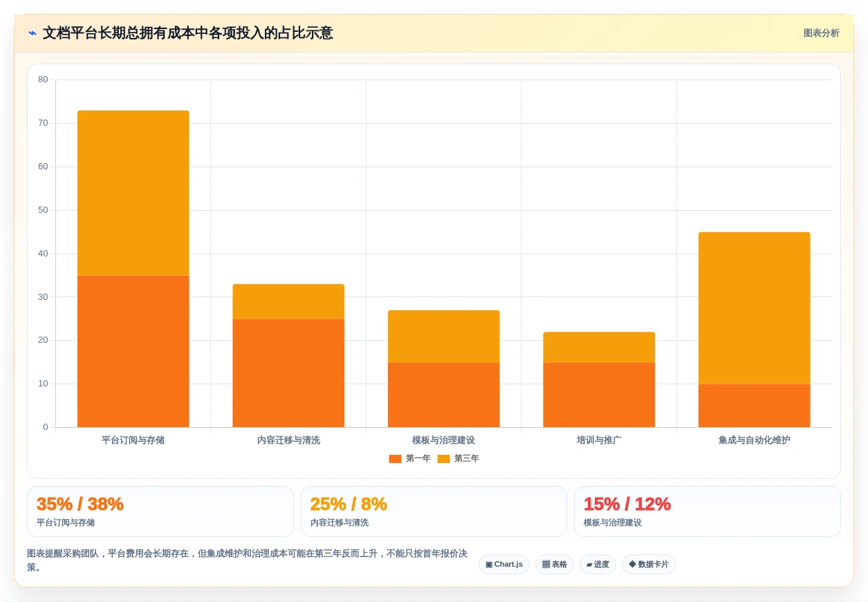Click the 第三年 bar segment for 集成与自动化维护
Image resolution: width=868 pixels, height=602 pixels.
click(x=754, y=308)
